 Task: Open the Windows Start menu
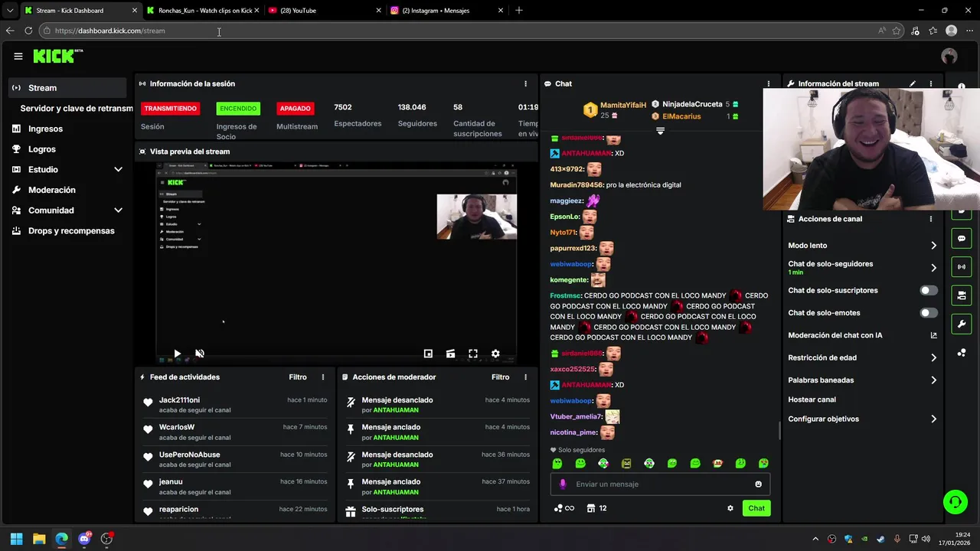coord(16,539)
